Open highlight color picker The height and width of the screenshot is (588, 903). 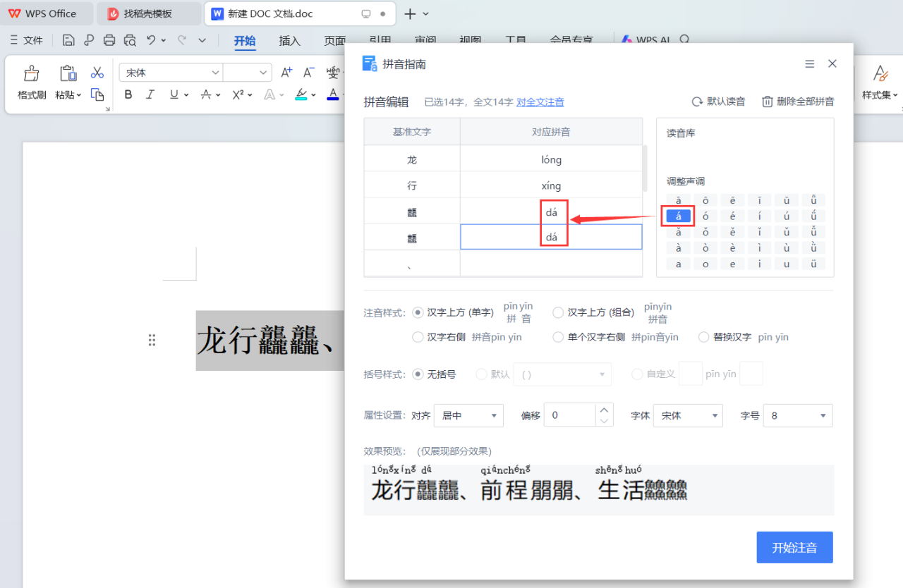click(301, 94)
